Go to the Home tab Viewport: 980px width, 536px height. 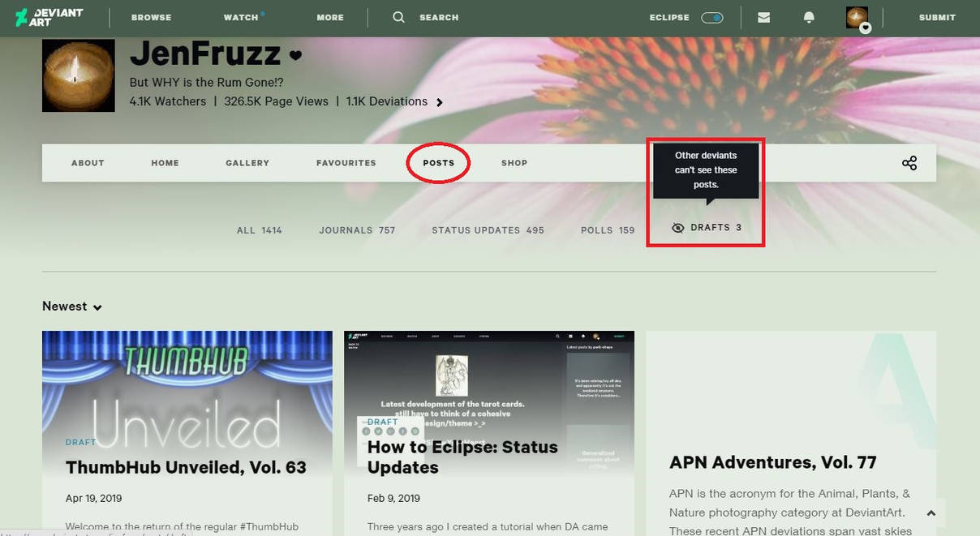[165, 163]
